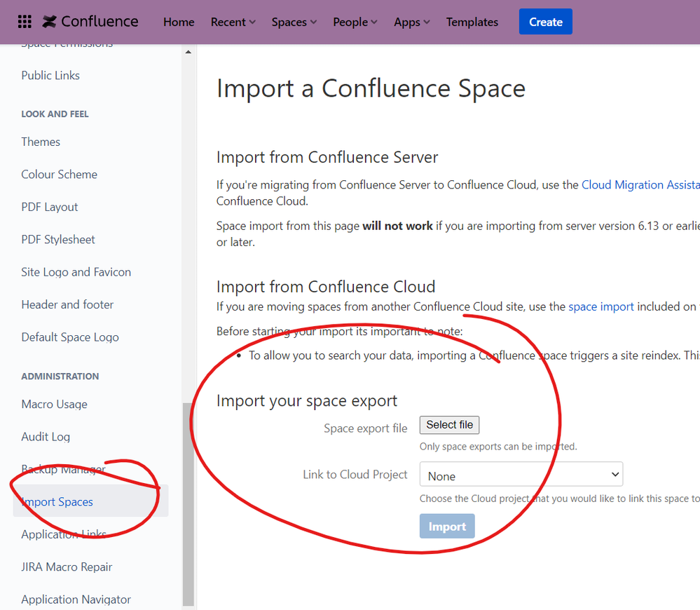Open the People dropdown

tap(354, 22)
